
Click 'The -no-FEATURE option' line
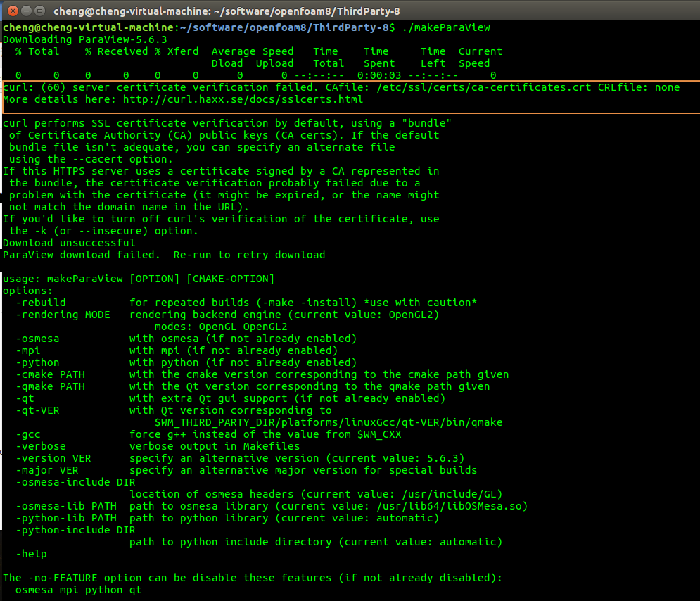point(253,578)
